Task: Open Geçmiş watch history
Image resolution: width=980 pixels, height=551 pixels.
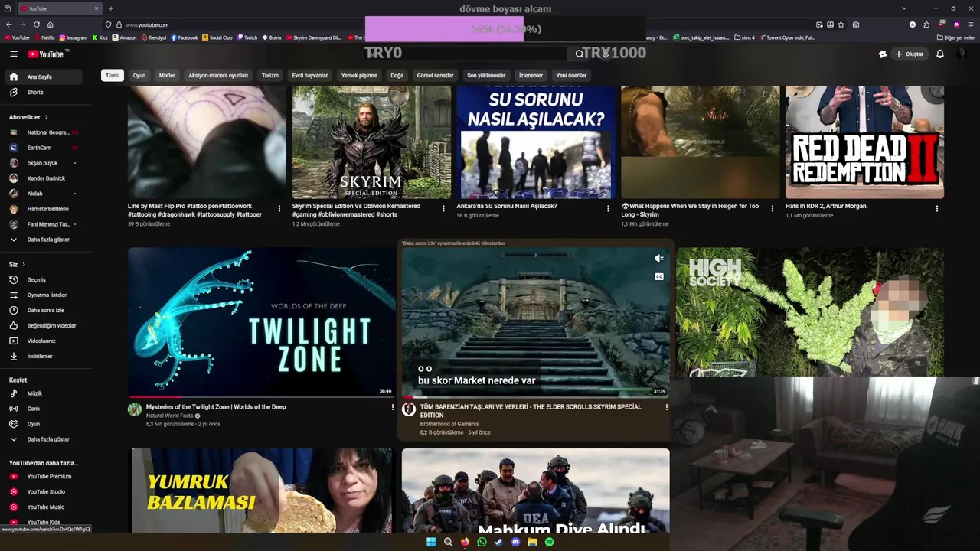Action: 37,279
